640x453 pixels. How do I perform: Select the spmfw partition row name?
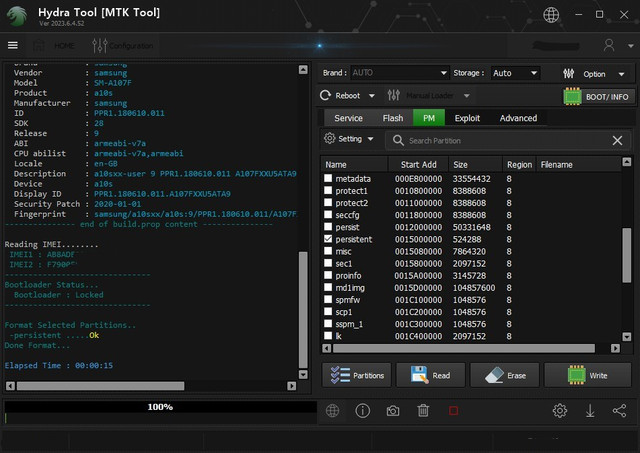[x=348, y=300]
